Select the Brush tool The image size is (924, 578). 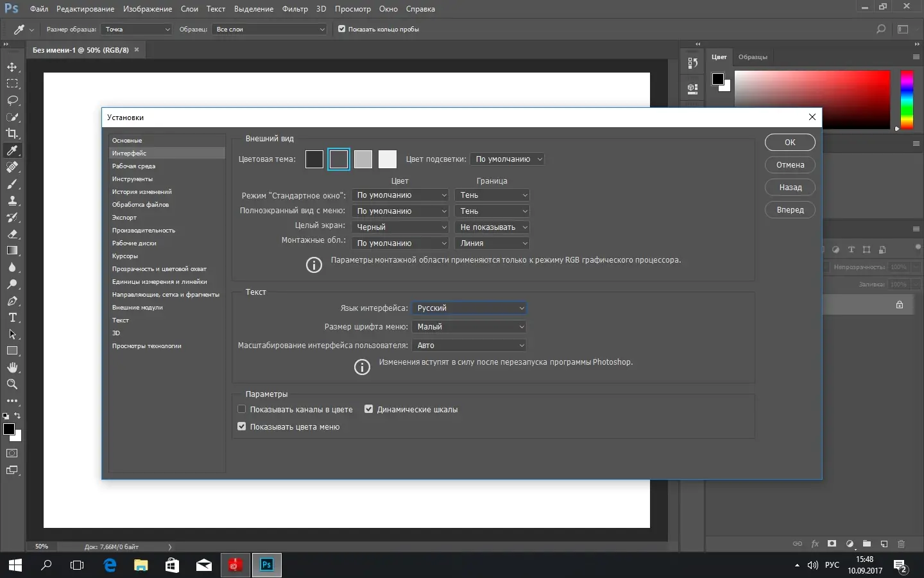click(x=12, y=184)
